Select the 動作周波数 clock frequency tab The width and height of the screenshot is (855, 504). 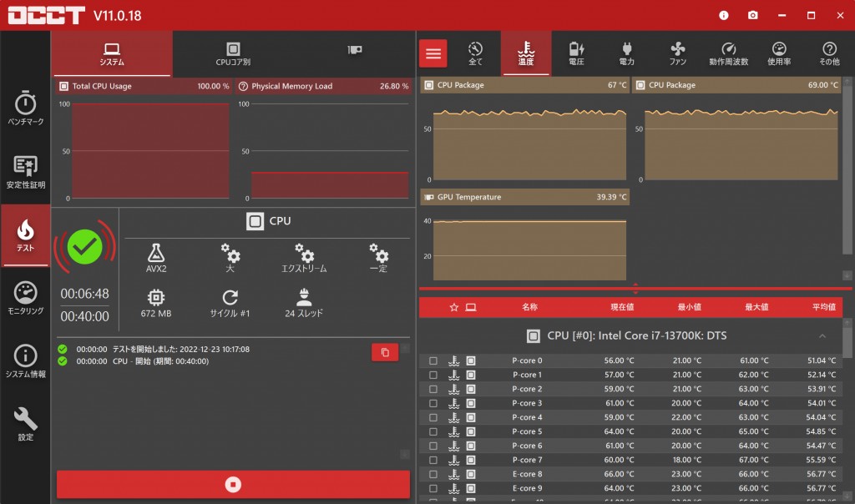pos(728,53)
